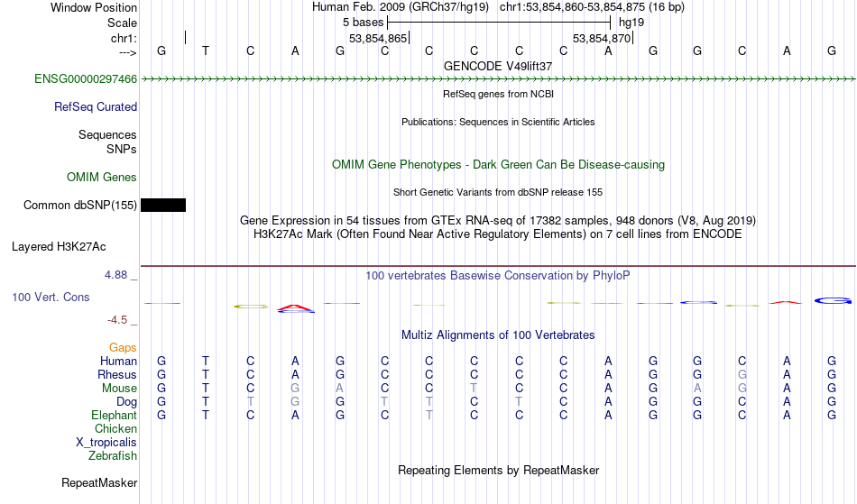This screenshot has width=857, height=504.
Task: Click the -4.5 PhyloP lower value
Action: click(x=117, y=320)
